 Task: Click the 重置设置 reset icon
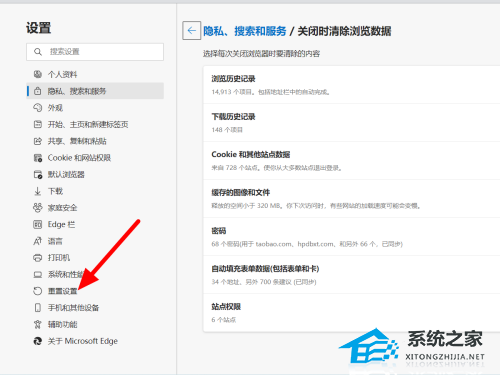(x=38, y=291)
